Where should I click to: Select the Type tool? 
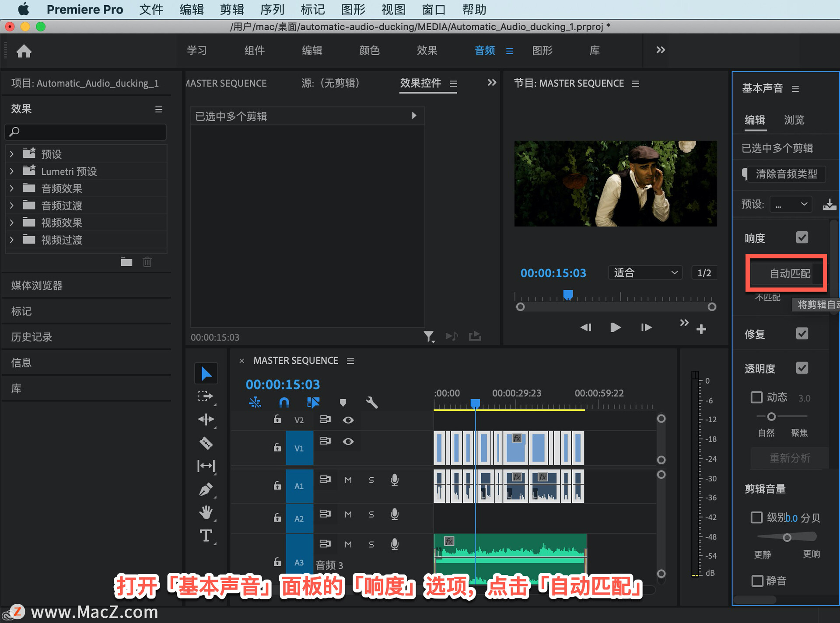206,536
